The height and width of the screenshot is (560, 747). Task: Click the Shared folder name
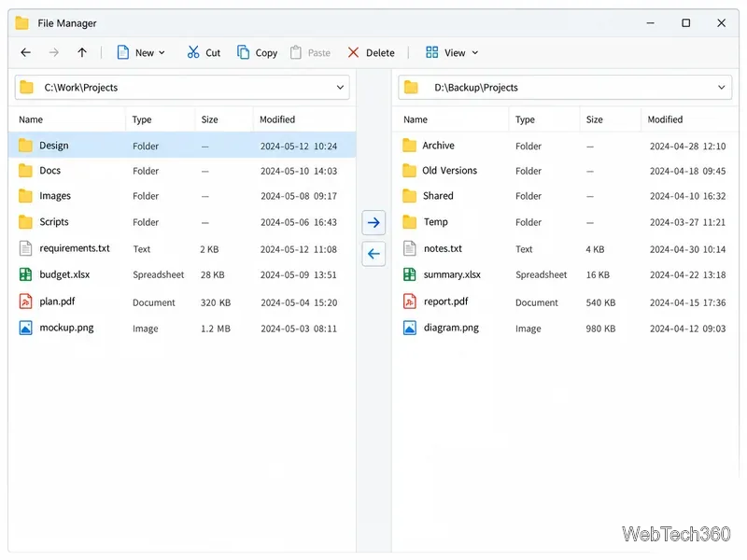[438, 196]
